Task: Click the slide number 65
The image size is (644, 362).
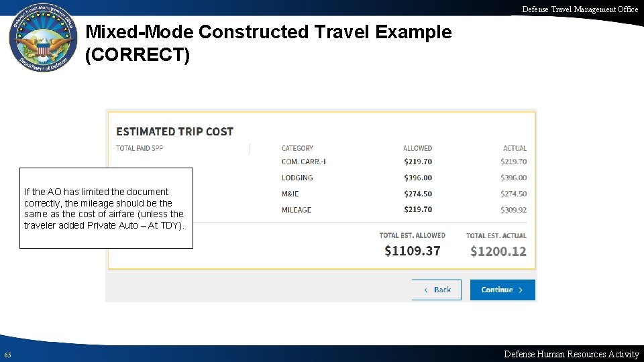Action: pos(7,355)
